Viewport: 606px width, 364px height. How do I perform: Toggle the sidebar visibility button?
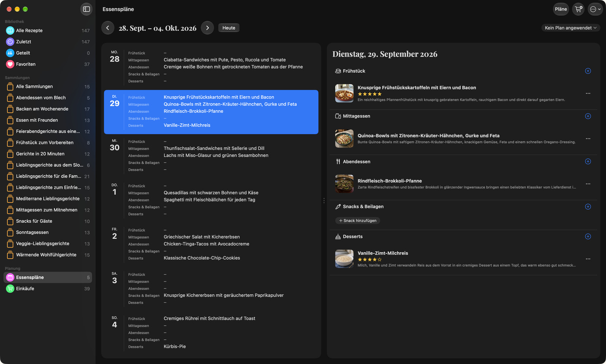86,9
